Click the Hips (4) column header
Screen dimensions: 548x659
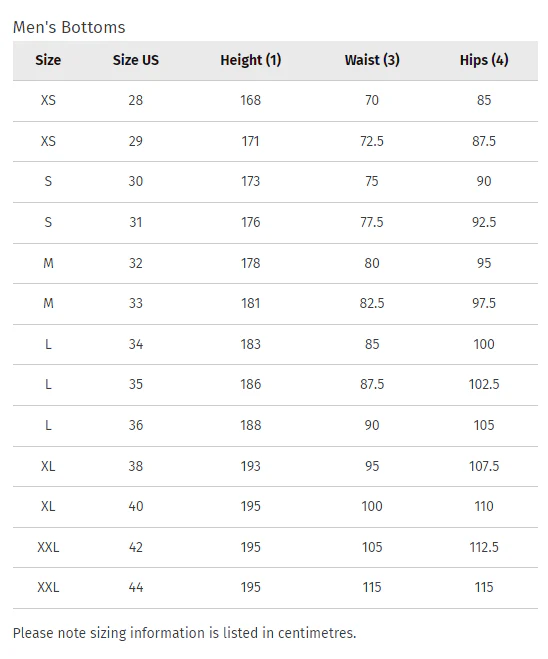coord(484,60)
